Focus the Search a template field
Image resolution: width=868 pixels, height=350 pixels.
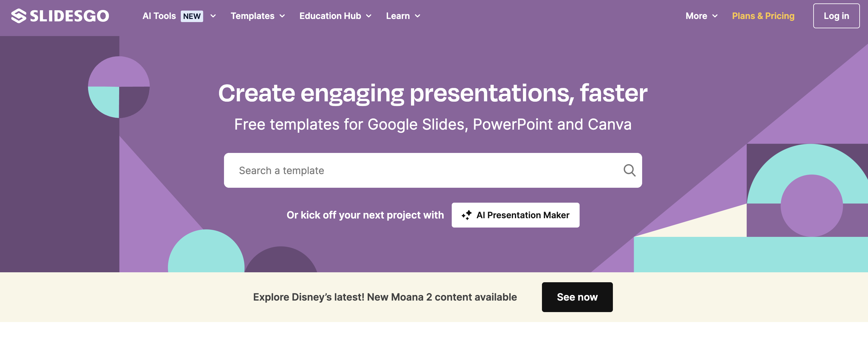coord(433,170)
